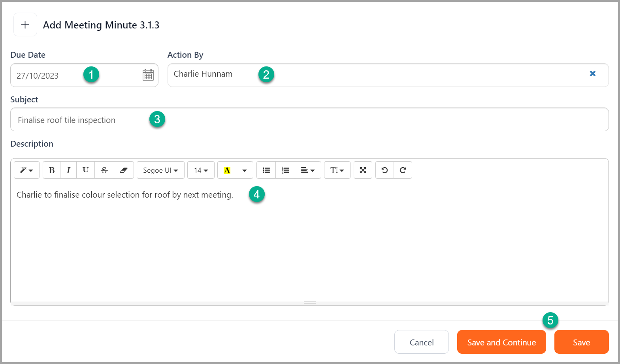This screenshot has width=620, height=364.
Task: Open the paragraph alignment dropdown
Action: tap(308, 170)
